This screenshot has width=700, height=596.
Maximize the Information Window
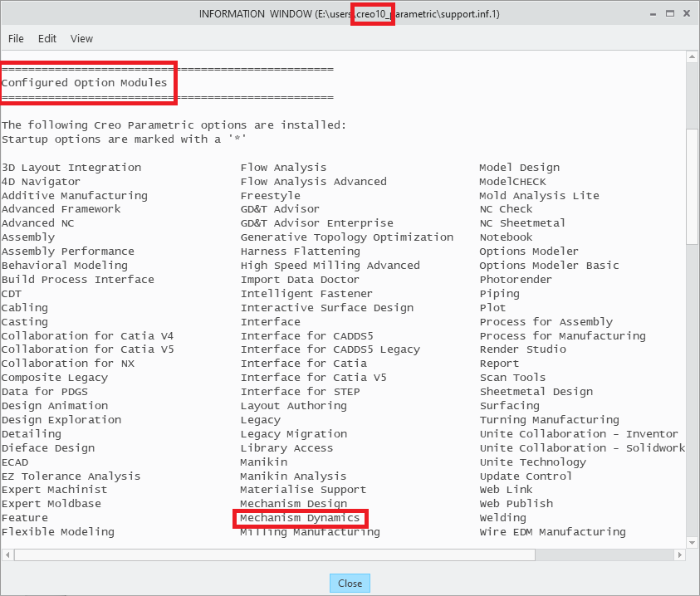pos(670,13)
